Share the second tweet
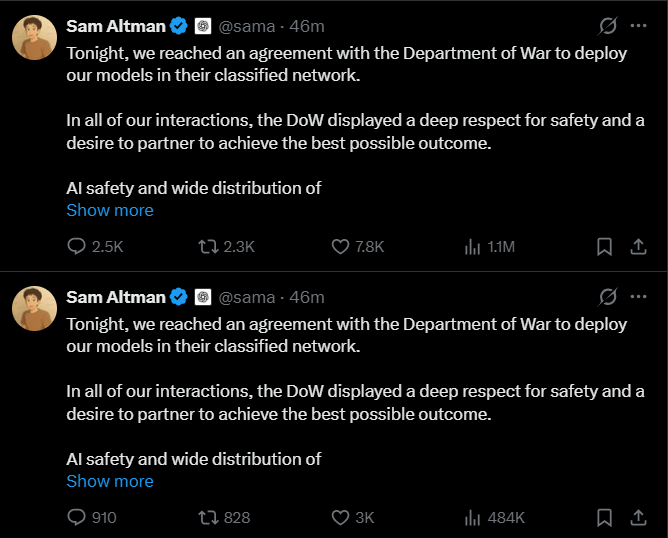The height and width of the screenshot is (538, 668). point(638,517)
